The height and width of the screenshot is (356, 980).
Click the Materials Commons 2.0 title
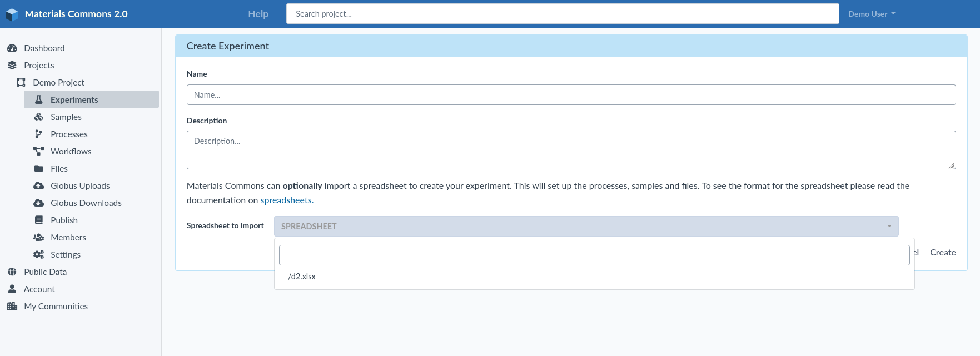click(76, 14)
